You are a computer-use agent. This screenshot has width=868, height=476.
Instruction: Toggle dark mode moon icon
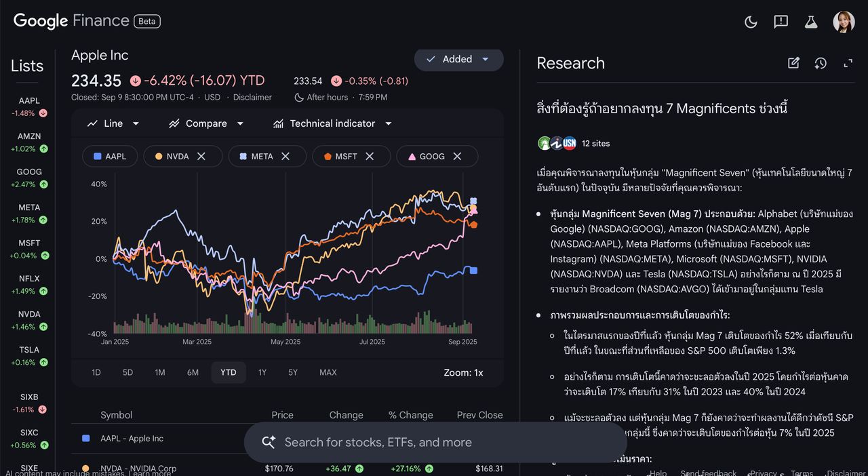[x=751, y=22]
